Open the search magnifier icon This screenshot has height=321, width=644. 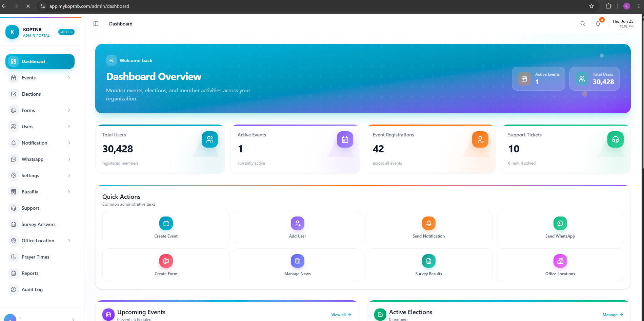[x=583, y=24]
